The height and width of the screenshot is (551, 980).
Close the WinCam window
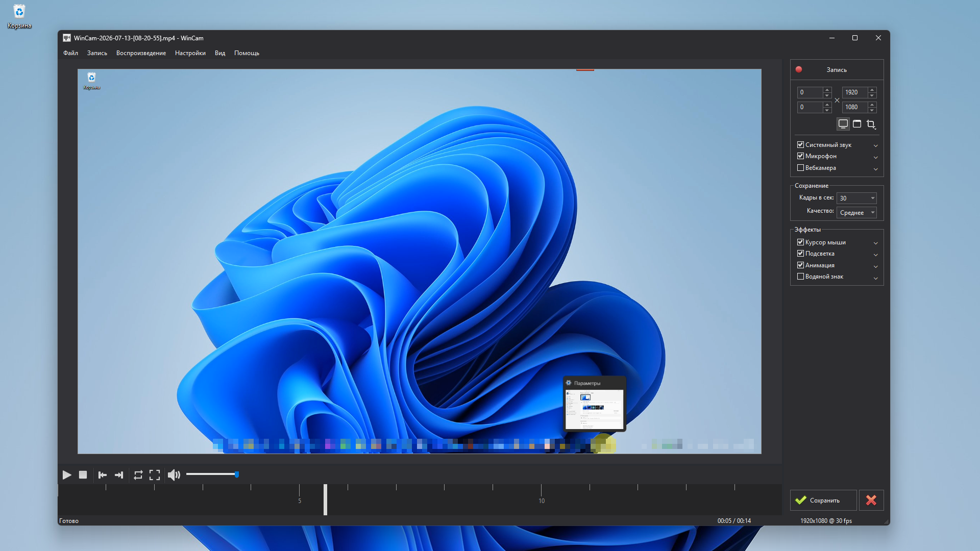click(x=878, y=38)
